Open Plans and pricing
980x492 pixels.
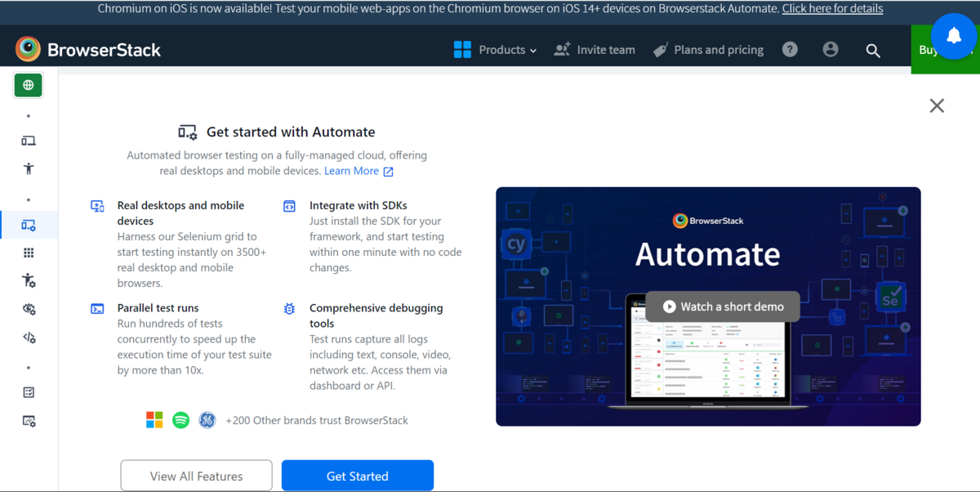tap(708, 50)
